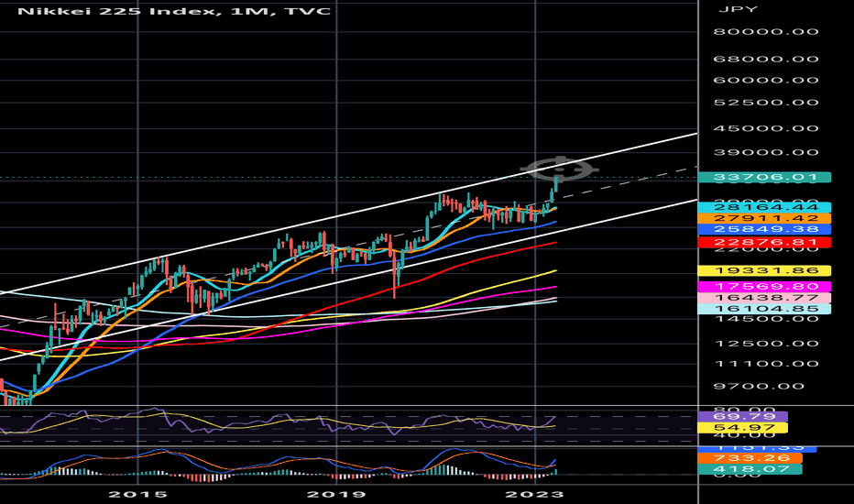This screenshot has height=504, width=854.
Task: Click the magenta moving average label 17569.80
Action: 764,286
